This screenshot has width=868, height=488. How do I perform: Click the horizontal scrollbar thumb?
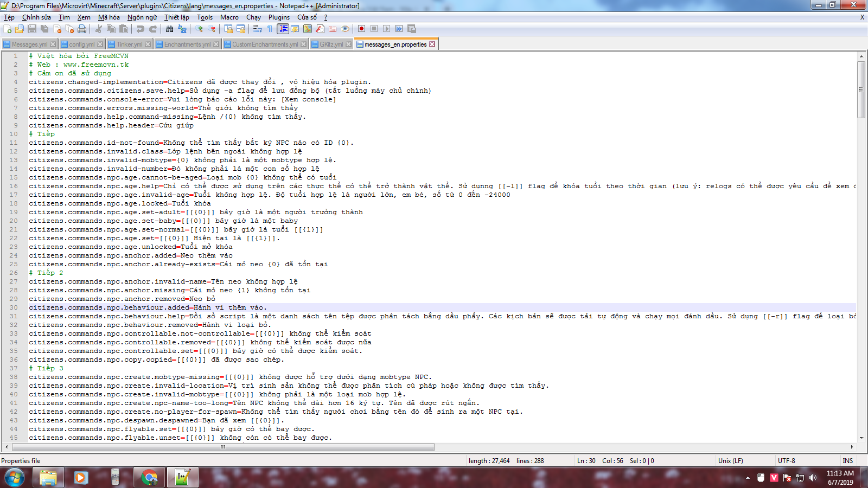[223, 447]
